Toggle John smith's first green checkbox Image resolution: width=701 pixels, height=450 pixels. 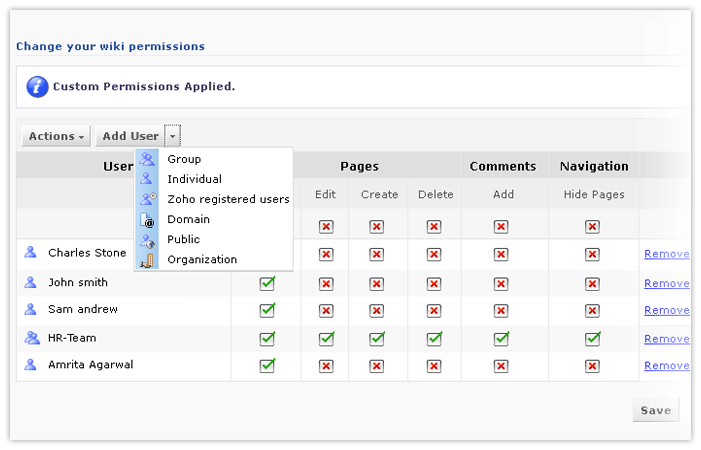[267, 283]
